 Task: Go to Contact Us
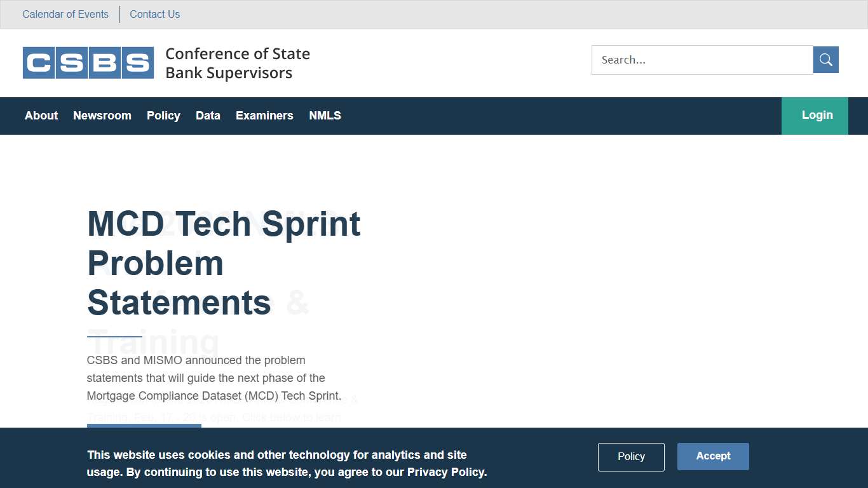[154, 14]
